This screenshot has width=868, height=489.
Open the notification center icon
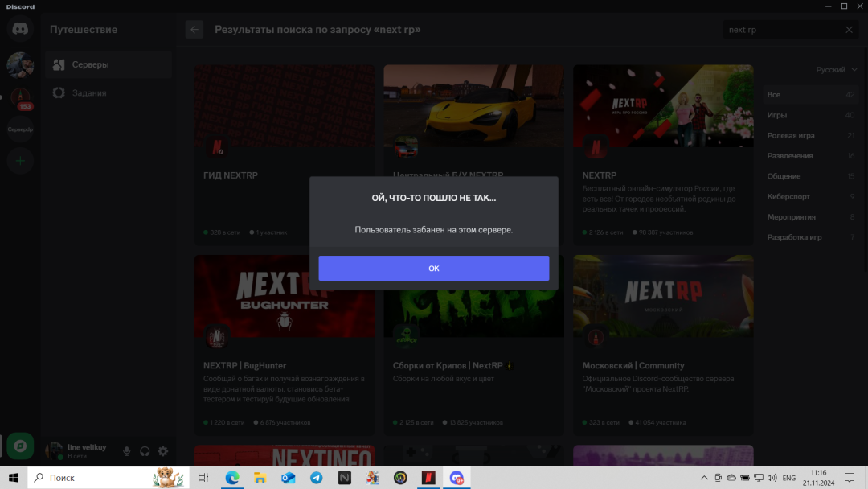[x=850, y=478]
